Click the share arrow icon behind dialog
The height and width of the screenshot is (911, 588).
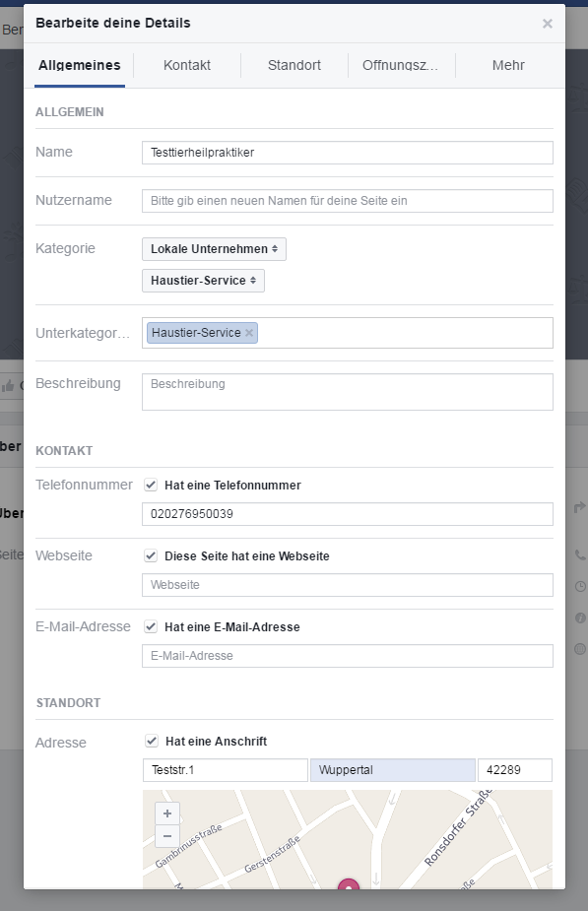[x=579, y=507]
